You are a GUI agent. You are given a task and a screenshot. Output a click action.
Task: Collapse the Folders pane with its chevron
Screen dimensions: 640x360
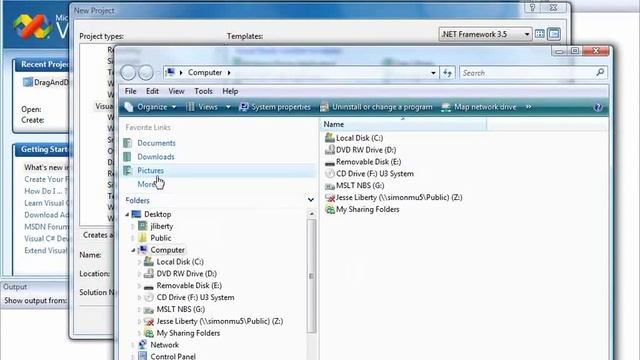click(x=311, y=200)
